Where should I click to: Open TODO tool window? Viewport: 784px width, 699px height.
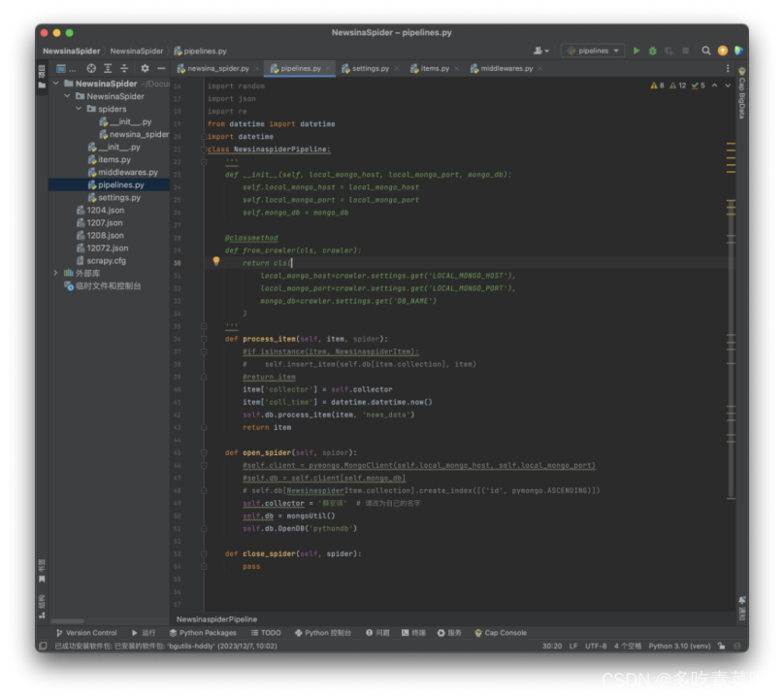pos(266,632)
